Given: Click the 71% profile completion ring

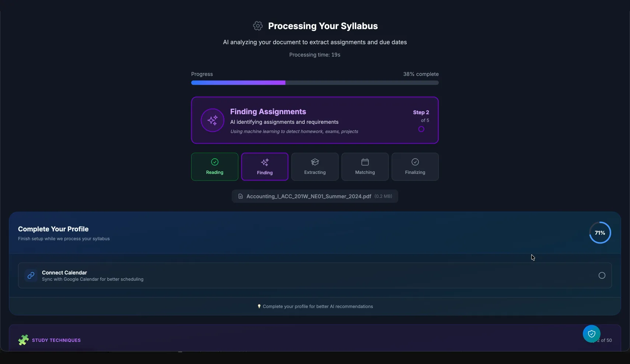Looking at the screenshot, I should coord(600,232).
